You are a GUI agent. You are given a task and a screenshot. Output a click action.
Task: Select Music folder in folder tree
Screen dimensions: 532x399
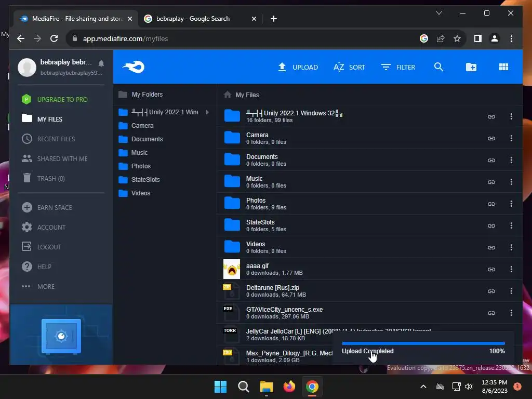(133, 153)
